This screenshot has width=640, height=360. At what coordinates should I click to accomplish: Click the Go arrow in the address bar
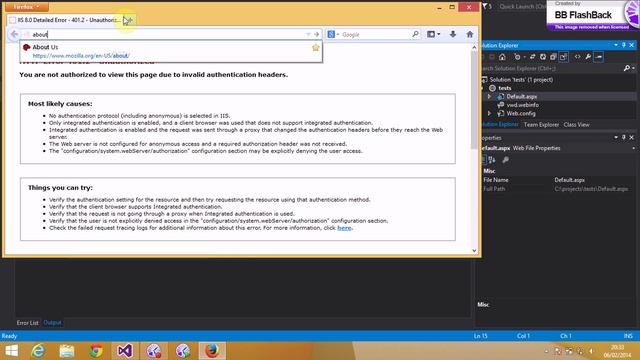click(316, 34)
